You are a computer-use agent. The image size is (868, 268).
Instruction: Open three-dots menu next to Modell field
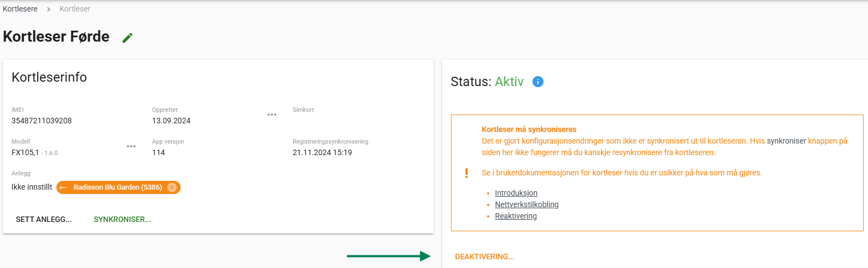tap(131, 146)
